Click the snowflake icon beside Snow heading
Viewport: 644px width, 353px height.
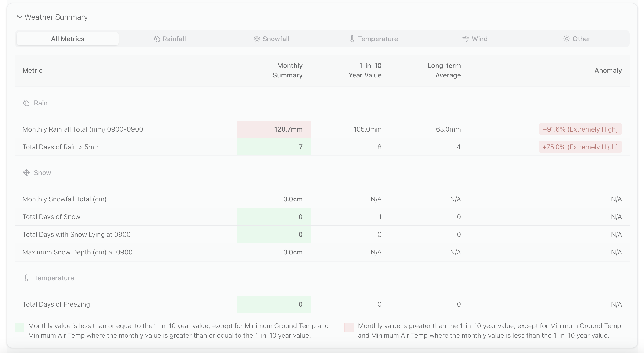coord(26,173)
